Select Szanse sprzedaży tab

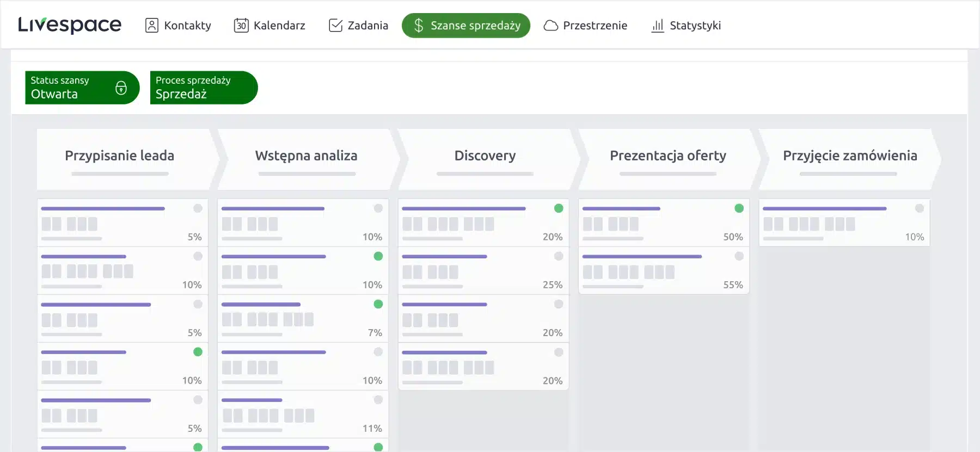pos(466,26)
